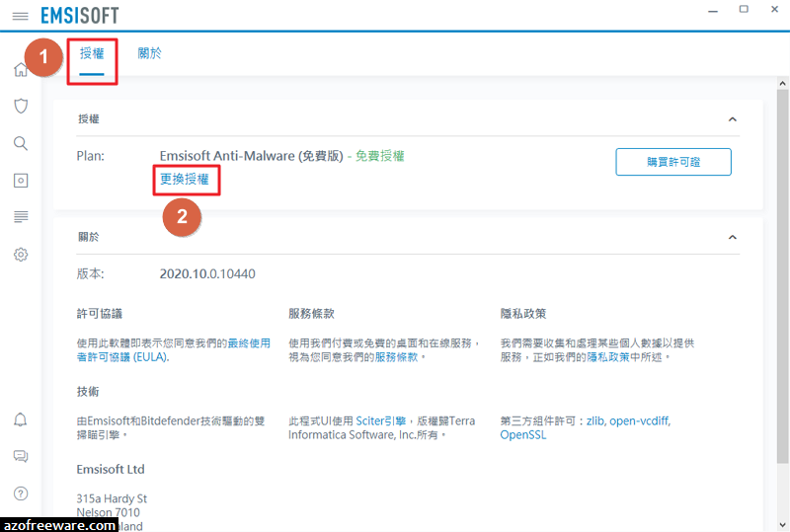The height and width of the screenshot is (532, 790).
Task: Open the Scan magnifier sidebar icon
Action: pos(21,143)
